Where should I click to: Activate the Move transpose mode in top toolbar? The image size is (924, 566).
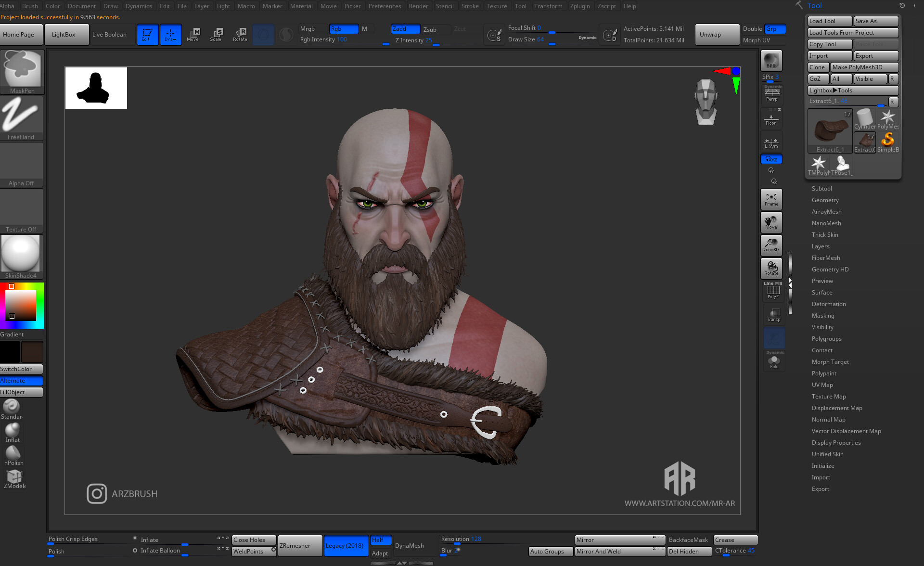click(x=193, y=34)
